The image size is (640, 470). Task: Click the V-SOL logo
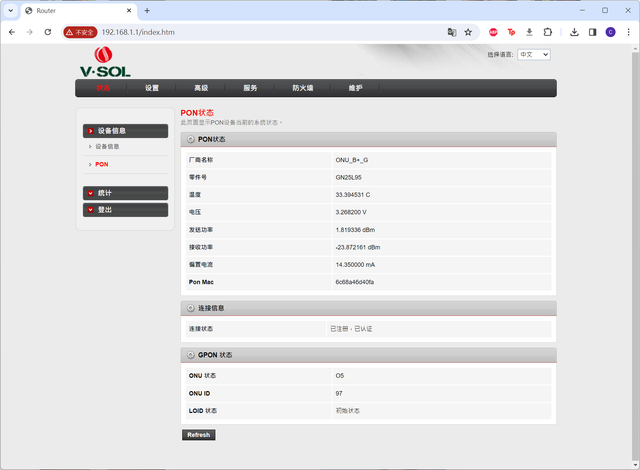point(105,62)
